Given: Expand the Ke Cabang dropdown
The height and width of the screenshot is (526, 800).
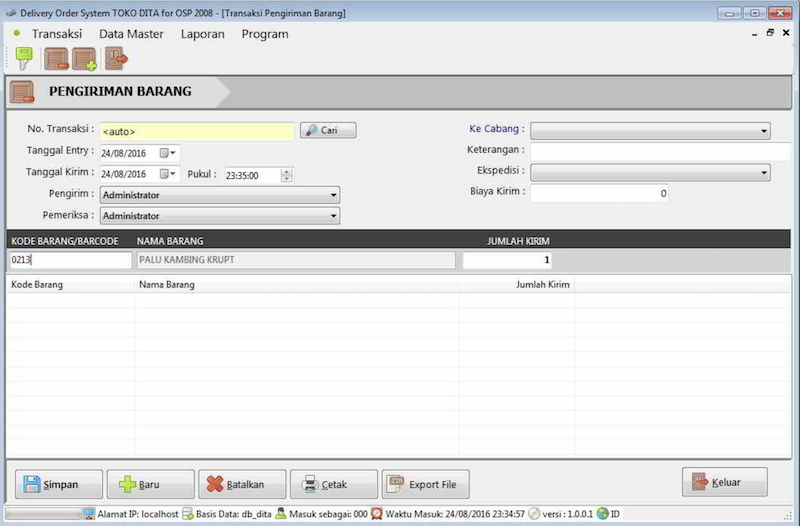Looking at the screenshot, I should pos(763,131).
